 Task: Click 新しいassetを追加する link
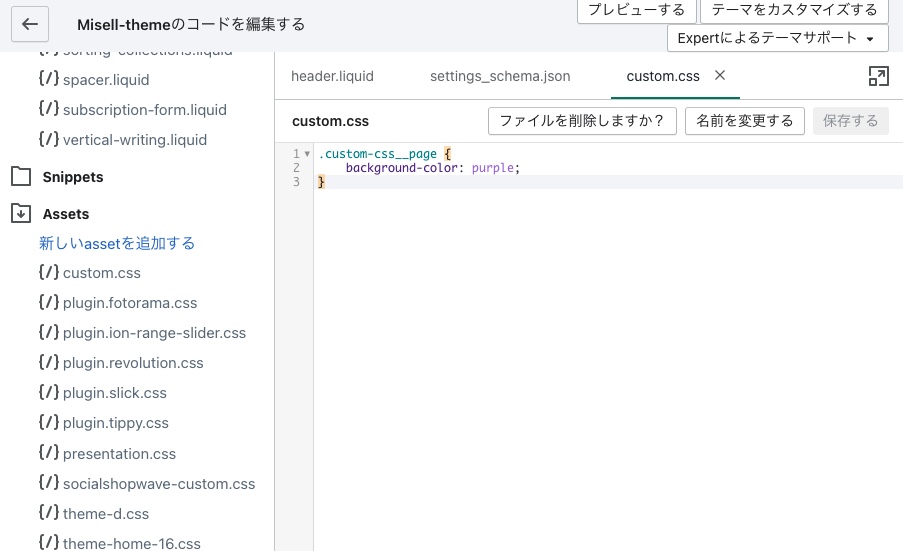pyautogui.click(x=117, y=244)
